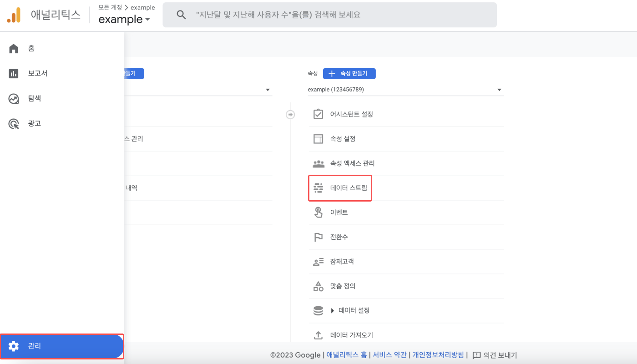This screenshot has height=364, width=637.
Task: Open the example account selector dropdown
Action: (124, 20)
